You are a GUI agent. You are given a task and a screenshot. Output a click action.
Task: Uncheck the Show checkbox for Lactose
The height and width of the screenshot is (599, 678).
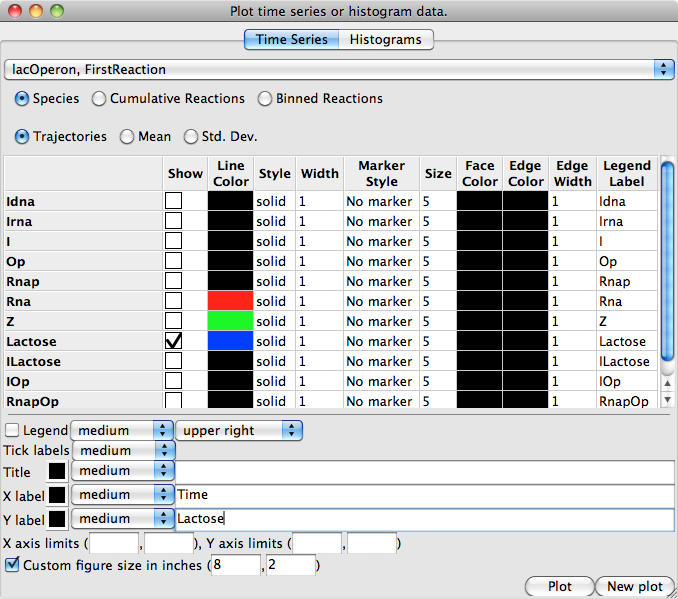(174, 341)
